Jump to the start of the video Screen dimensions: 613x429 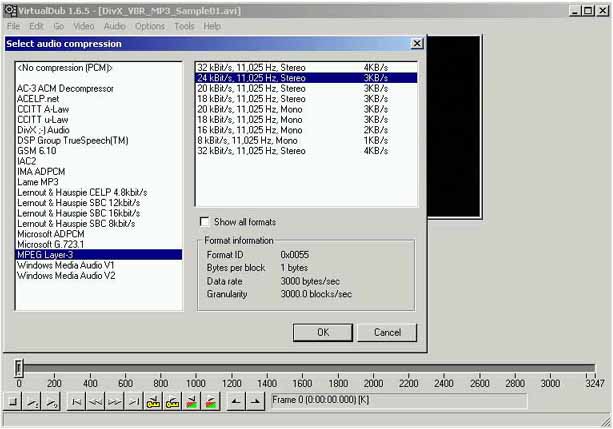(77, 402)
